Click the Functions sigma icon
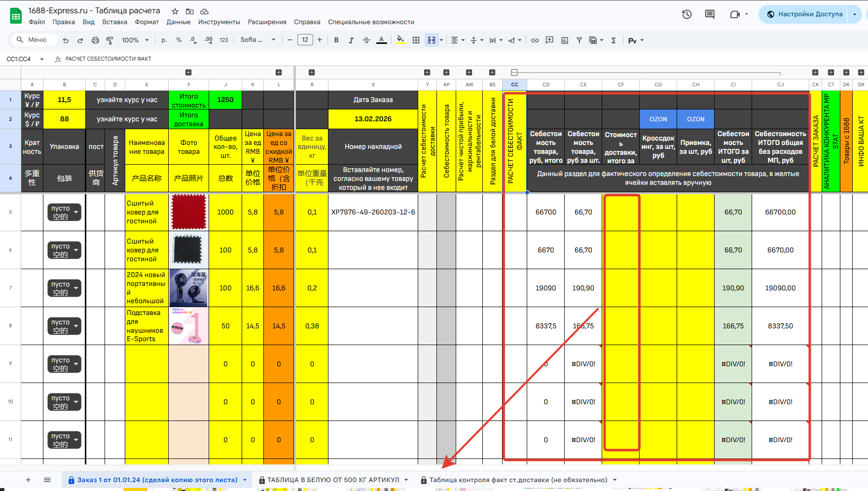868x491 pixels. [x=614, y=40]
